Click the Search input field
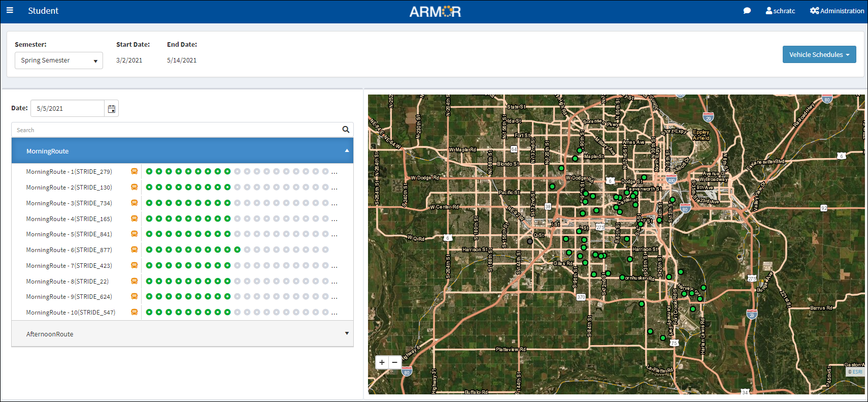The height and width of the screenshot is (402, 868). tap(175, 130)
